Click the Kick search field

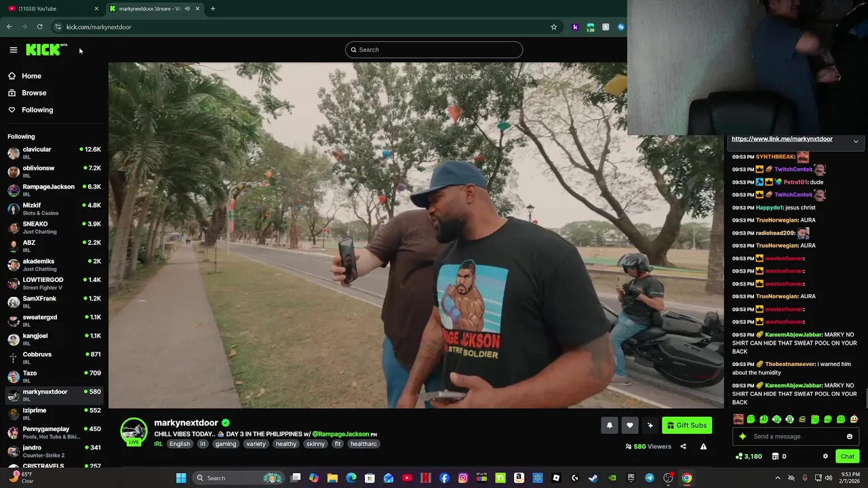434,49
